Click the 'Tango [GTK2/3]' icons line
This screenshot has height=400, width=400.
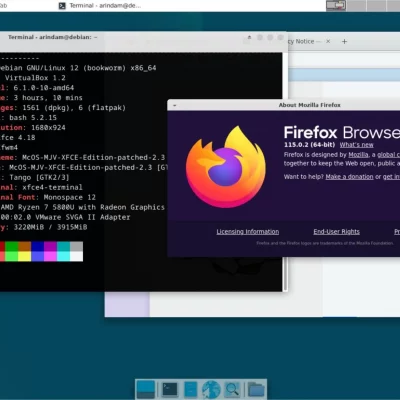pos(39,177)
